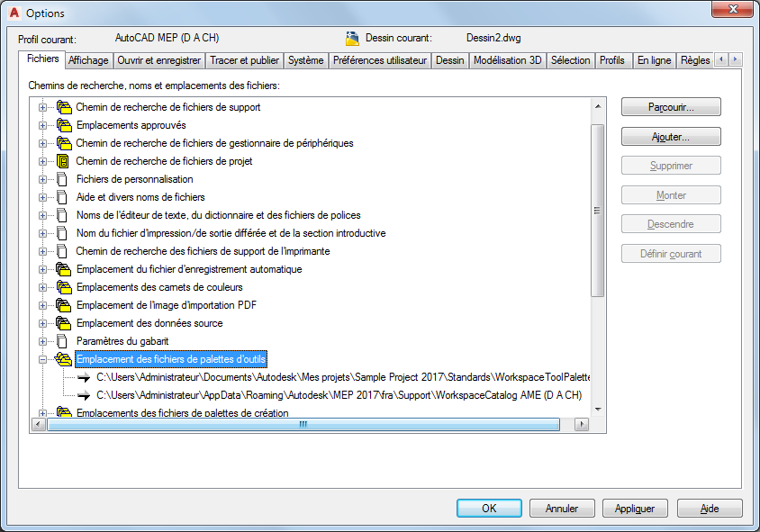Click file icon of Nom du fichier d'impression
The height and width of the screenshot is (532, 760).
click(62, 233)
